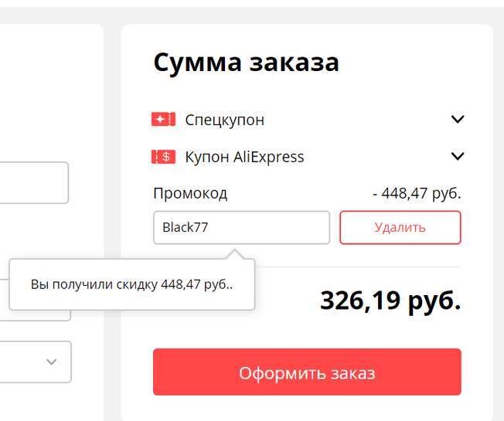
Task: Click the Оформить заказ button
Action: click(307, 372)
